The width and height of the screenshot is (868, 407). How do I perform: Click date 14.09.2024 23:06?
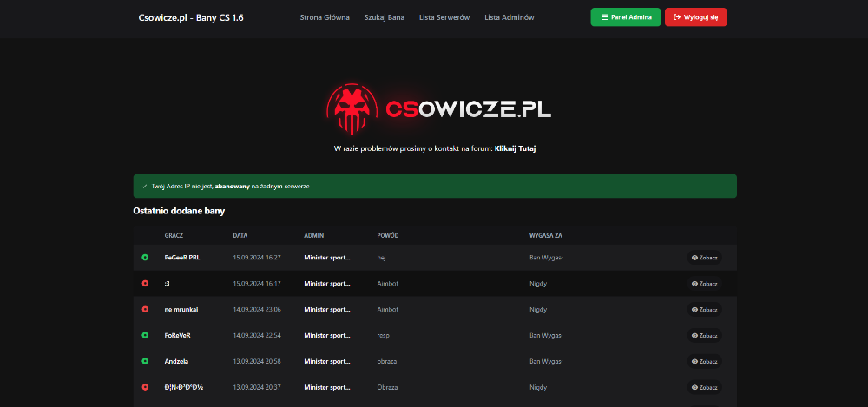(x=257, y=310)
